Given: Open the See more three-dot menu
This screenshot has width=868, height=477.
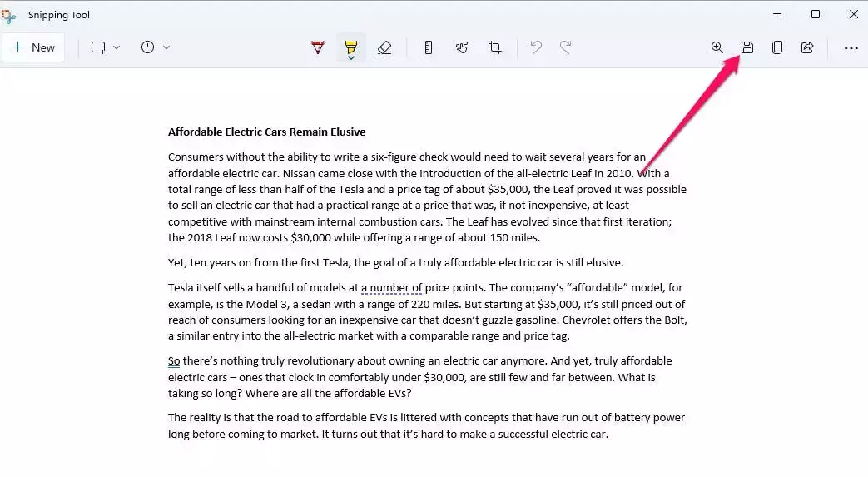Looking at the screenshot, I should click(851, 47).
